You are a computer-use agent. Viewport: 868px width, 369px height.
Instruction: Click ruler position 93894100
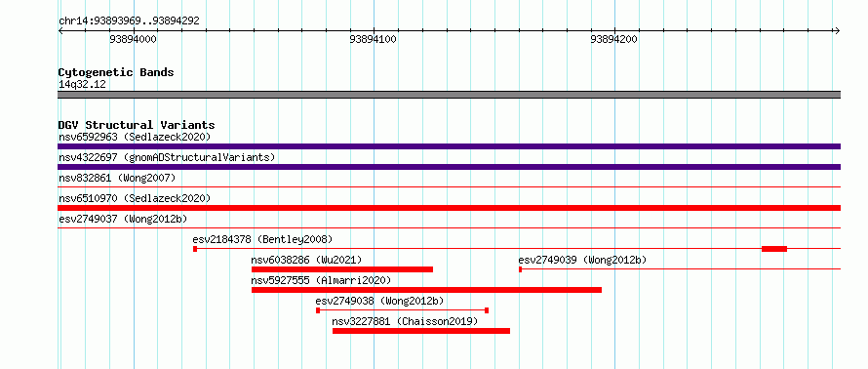(374, 39)
